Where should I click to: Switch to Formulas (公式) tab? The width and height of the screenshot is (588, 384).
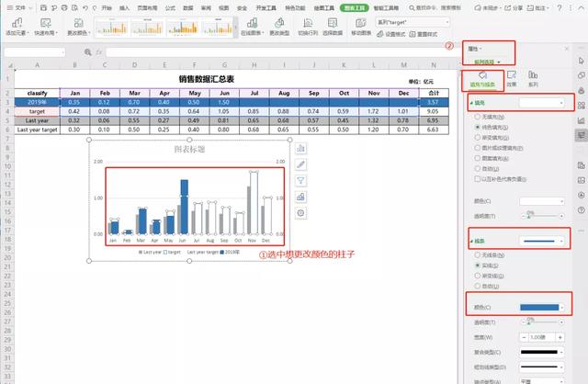170,7
